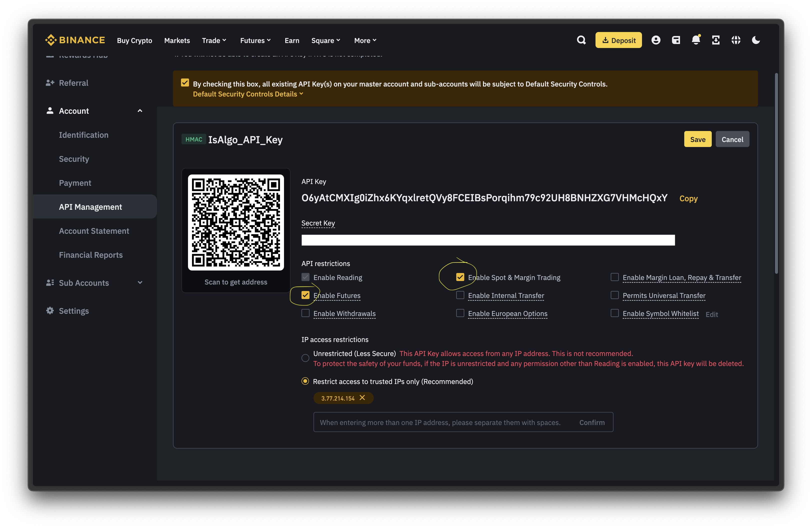Select Unrestricted (Less Secure) radio
The image size is (812, 528).
click(x=305, y=358)
